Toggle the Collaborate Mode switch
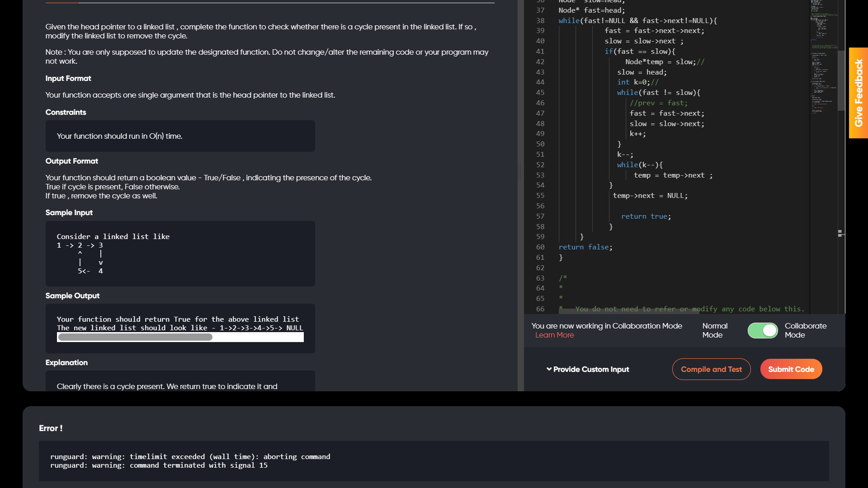Viewport: 868px width, 488px height. 763,330
